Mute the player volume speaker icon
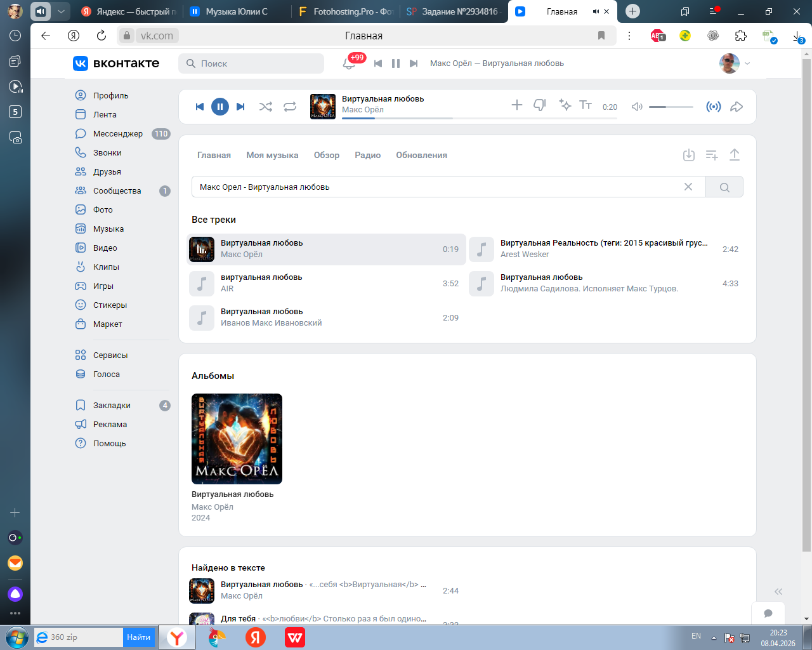 (x=637, y=107)
